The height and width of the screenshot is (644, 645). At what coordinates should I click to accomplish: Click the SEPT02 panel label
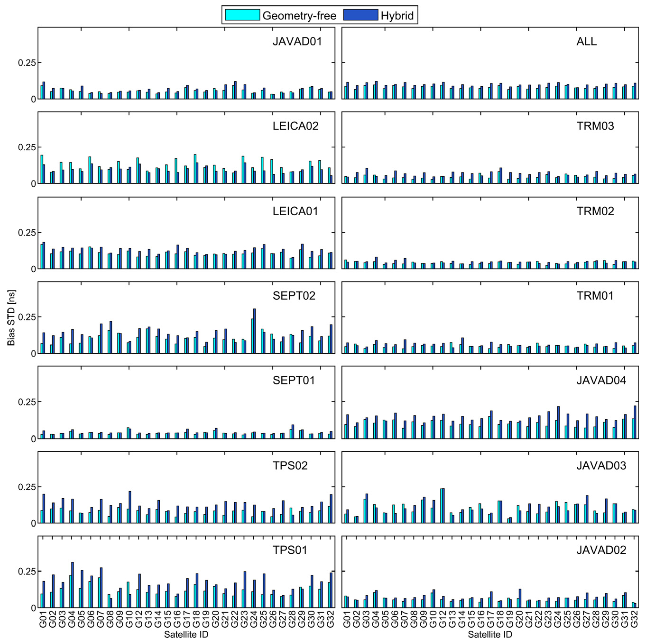tap(294, 296)
